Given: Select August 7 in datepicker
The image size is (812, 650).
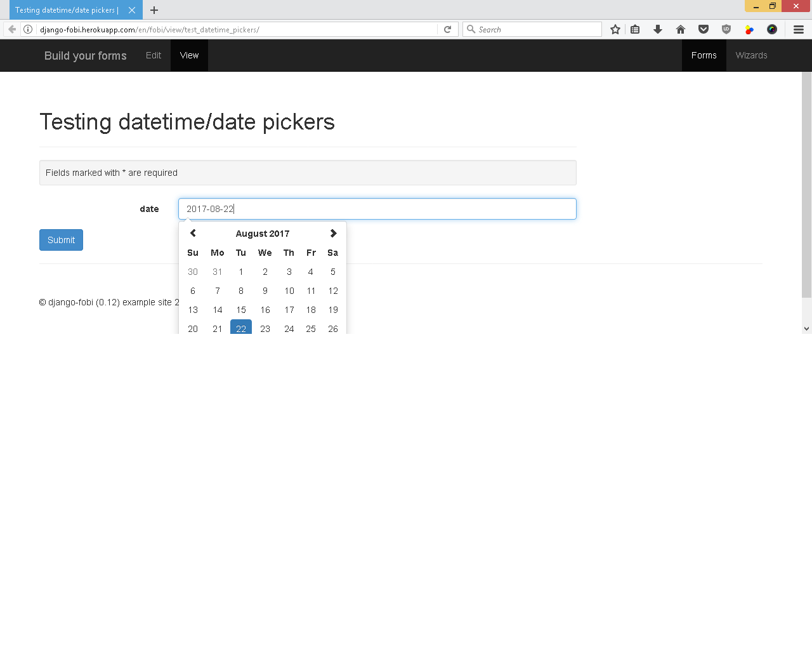Looking at the screenshot, I should [x=218, y=291].
